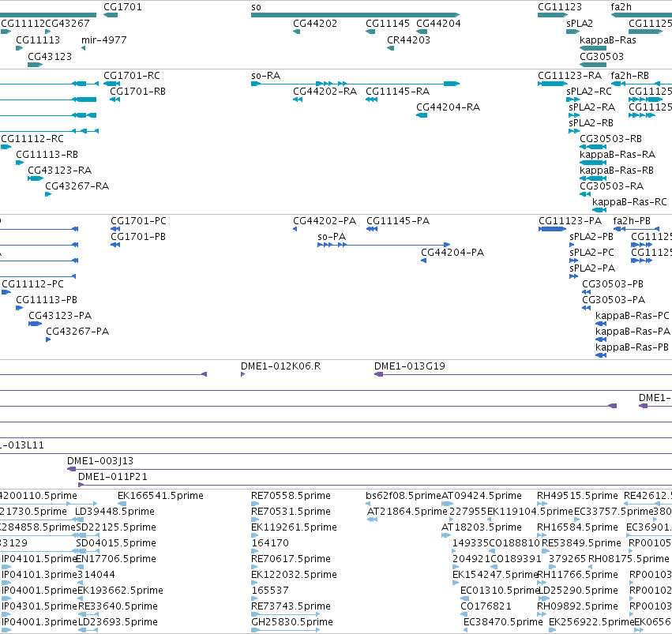Open the fa2h-RB transcript label
This screenshot has width=672, height=634.
(630, 76)
